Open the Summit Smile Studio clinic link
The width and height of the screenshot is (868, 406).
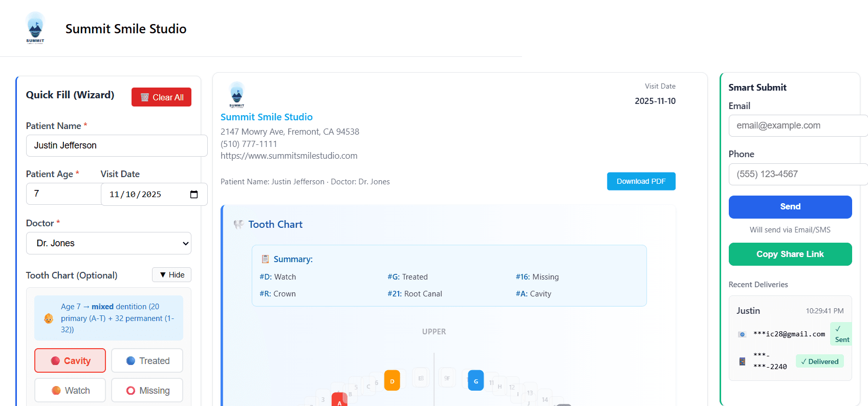[267, 117]
